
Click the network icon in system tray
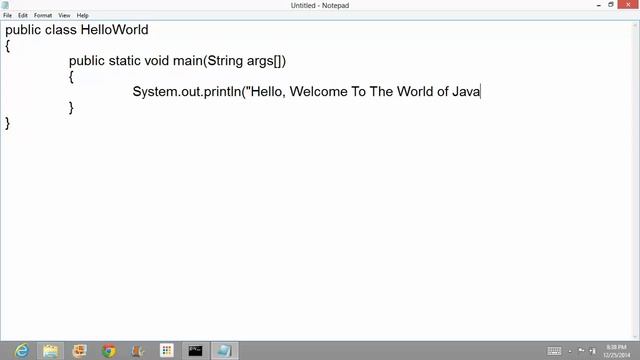tap(581, 351)
